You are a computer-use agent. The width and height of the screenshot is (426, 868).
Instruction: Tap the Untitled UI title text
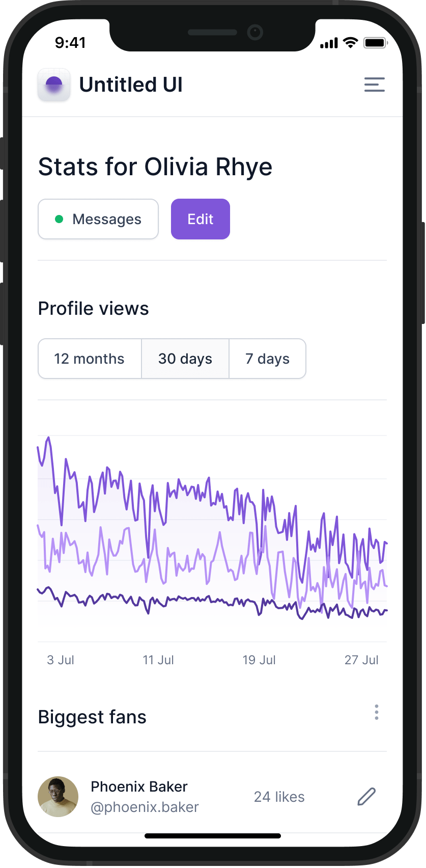131,85
